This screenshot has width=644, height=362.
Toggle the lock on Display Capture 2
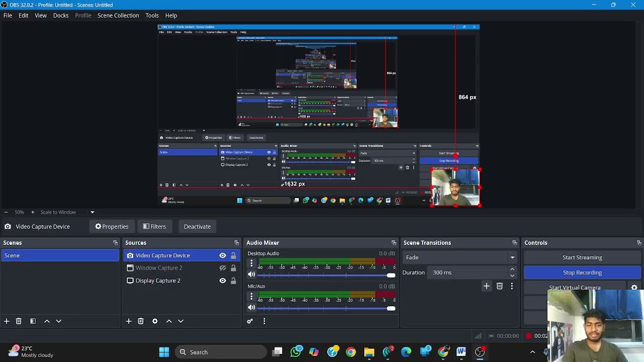pyautogui.click(x=233, y=281)
